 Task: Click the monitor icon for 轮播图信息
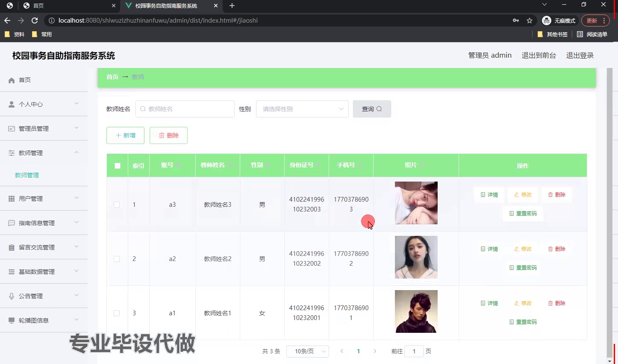click(12, 320)
